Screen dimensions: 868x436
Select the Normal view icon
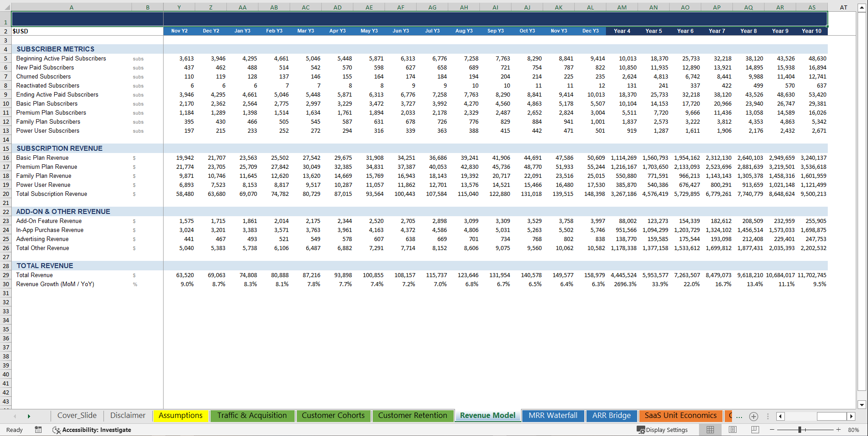(x=710, y=430)
